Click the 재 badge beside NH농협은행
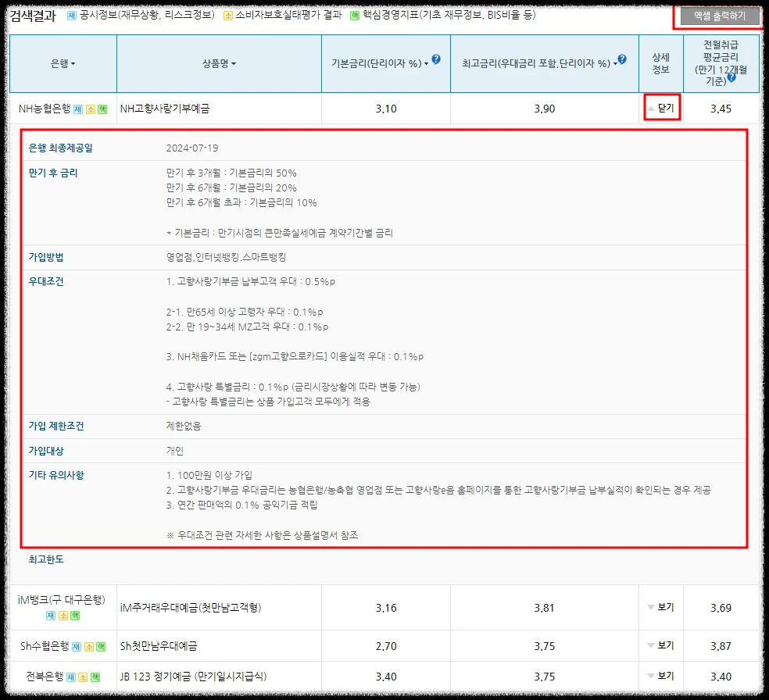769x700 pixels. tap(78, 108)
